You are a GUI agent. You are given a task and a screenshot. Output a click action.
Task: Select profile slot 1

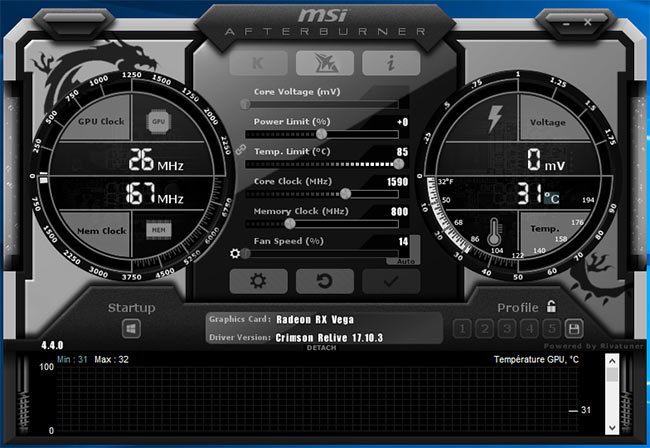point(462,328)
